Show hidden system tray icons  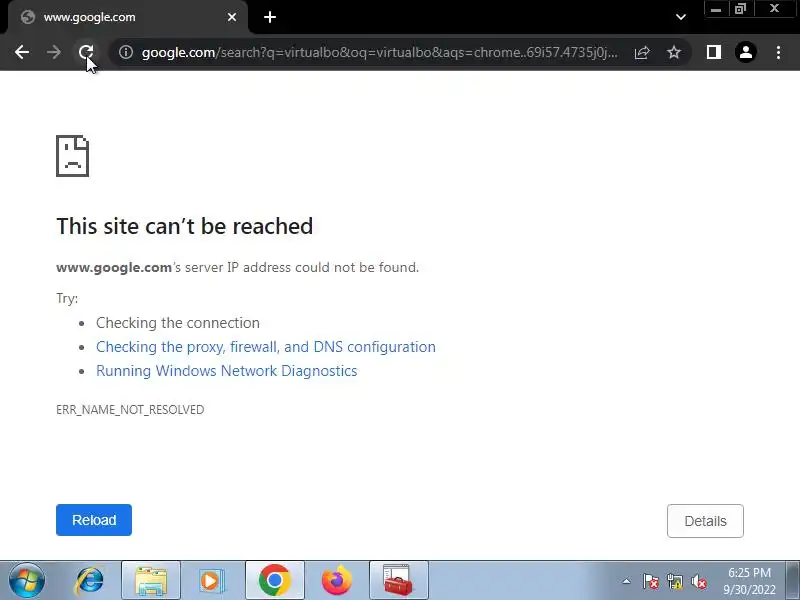[x=626, y=581]
